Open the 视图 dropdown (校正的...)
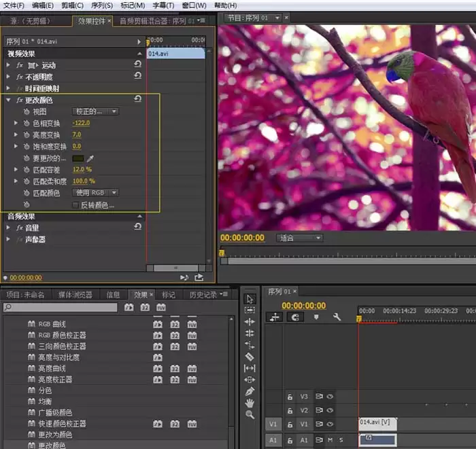 pyautogui.click(x=95, y=111)
